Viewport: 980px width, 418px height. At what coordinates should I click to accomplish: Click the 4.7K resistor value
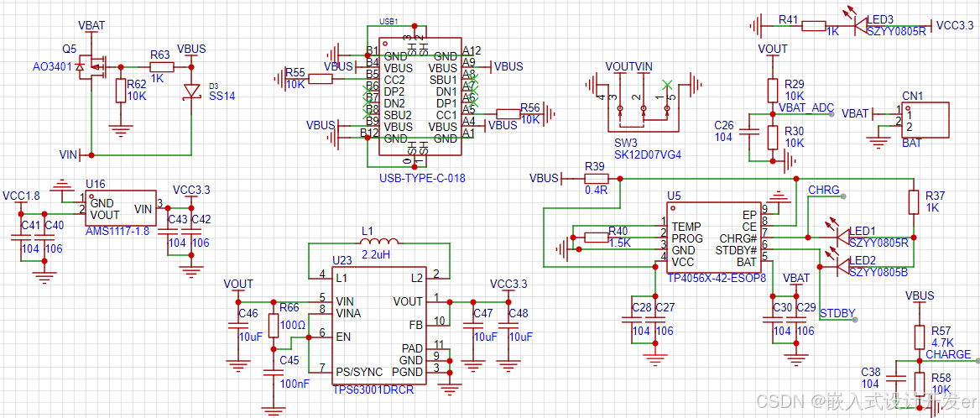coord(941,342)
